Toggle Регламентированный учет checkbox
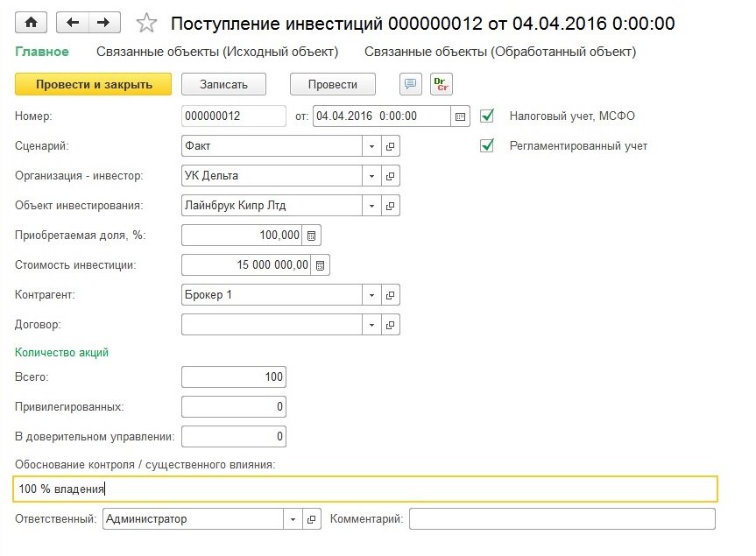 [487, 145]
